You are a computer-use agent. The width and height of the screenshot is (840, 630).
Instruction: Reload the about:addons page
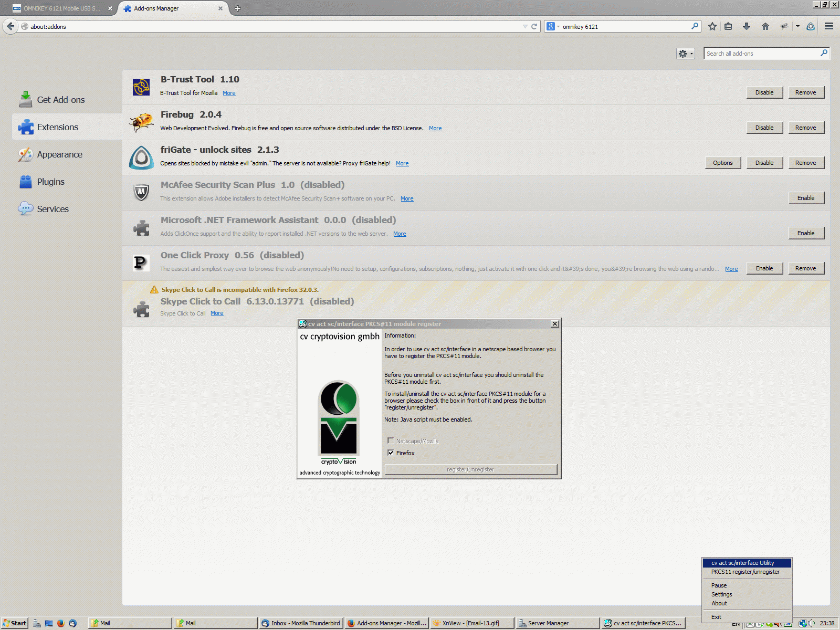click(534, 26)
